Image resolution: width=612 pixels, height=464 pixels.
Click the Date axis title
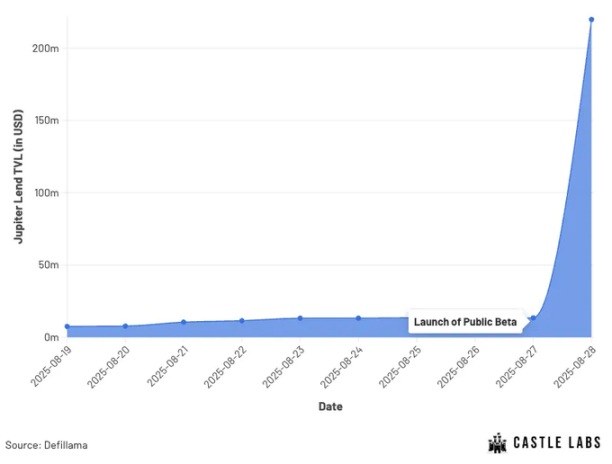(x=331, y=406)
